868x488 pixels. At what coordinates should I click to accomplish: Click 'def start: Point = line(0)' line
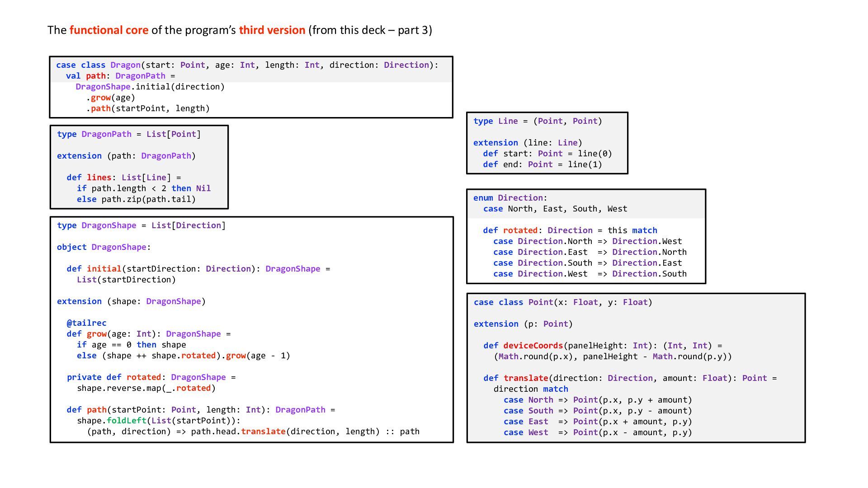click(547, 154)
